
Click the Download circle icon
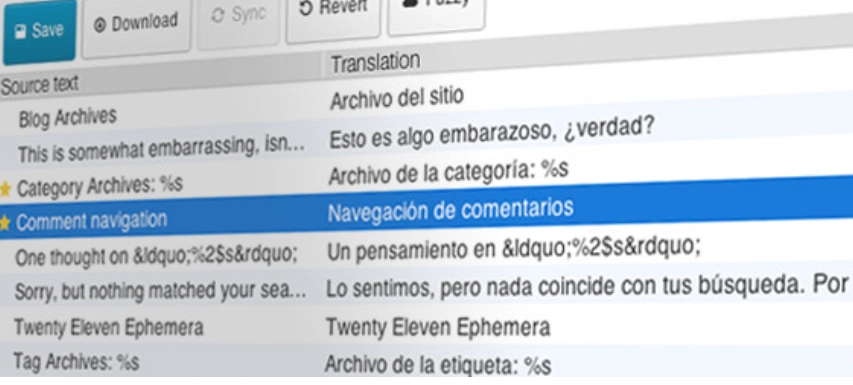(x=100, y=26)
